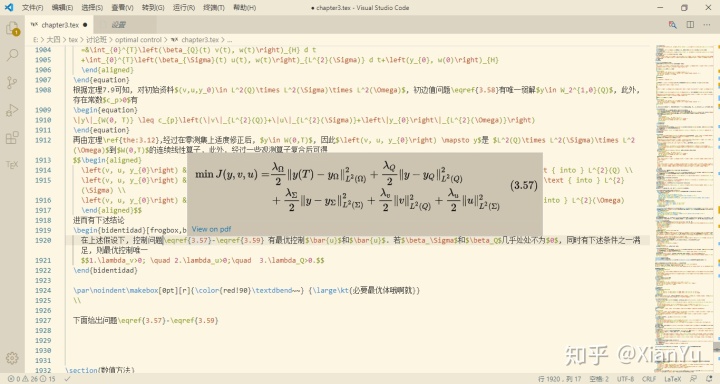This screenshot has width=720, height=384.
Task: Click the errors and warnings status indicator
Action: coord(31,379)
